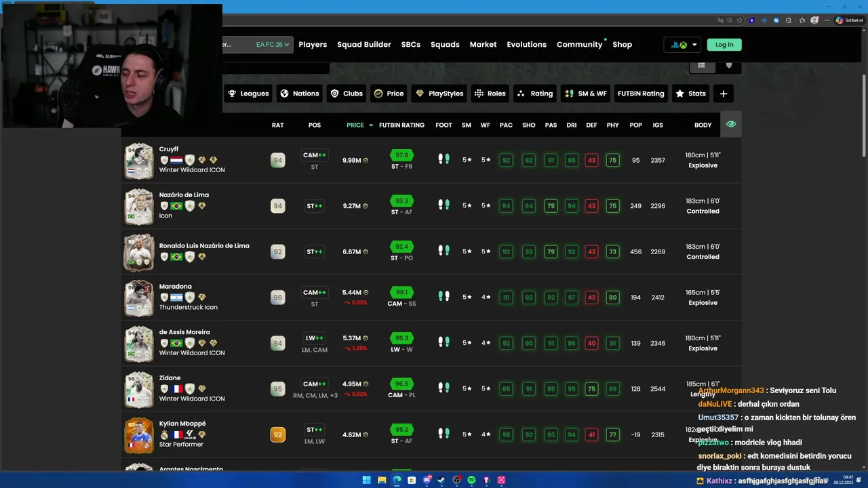Screen dimensions: 868x488
Task: Open the Zidane player link
Action: (x=170, y=378)
